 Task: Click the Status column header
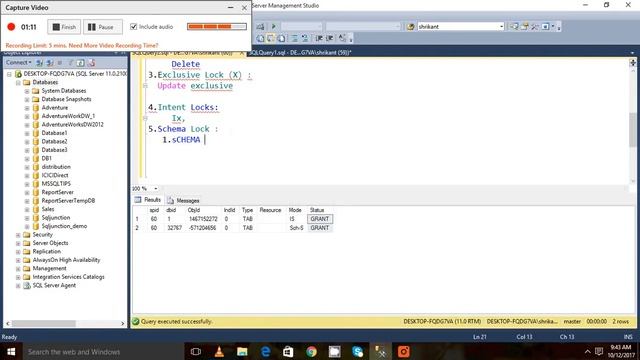click(x=317, y=210)
